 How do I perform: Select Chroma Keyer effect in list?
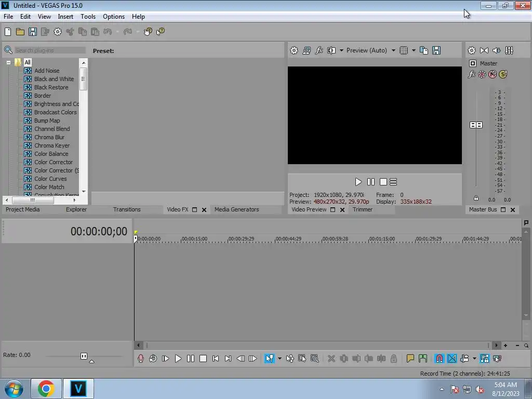[52, 145]
